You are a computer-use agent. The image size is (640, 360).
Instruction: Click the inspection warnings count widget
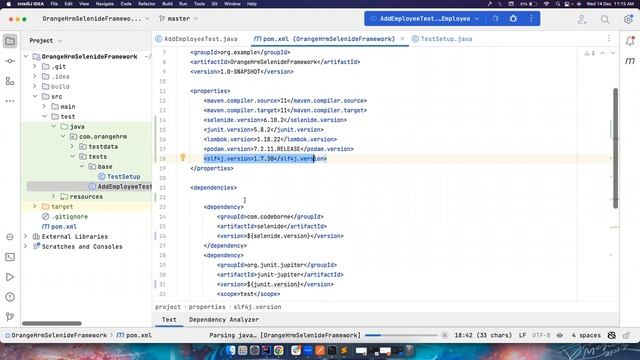[590, 53]
